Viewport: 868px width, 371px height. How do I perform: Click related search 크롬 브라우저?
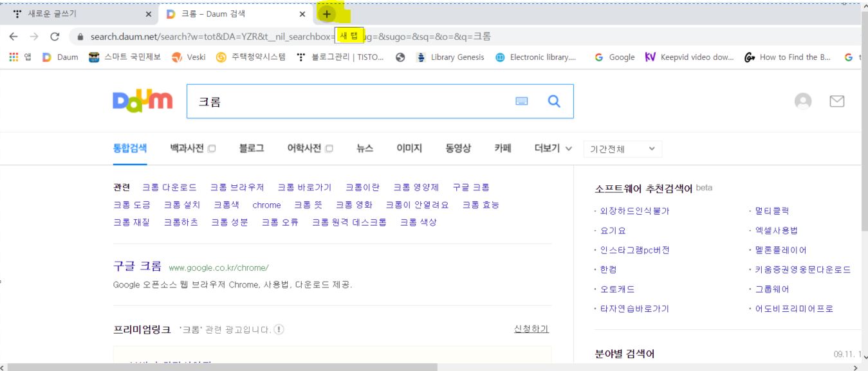point(237,187)
